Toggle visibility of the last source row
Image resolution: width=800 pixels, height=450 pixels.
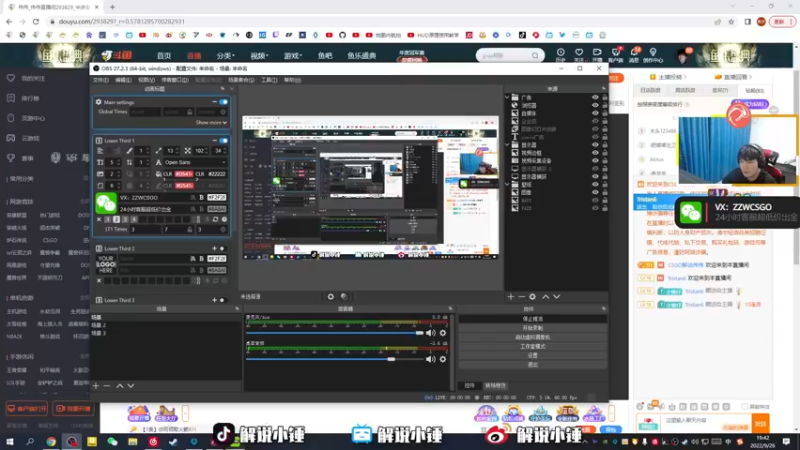tap(595, 208)
